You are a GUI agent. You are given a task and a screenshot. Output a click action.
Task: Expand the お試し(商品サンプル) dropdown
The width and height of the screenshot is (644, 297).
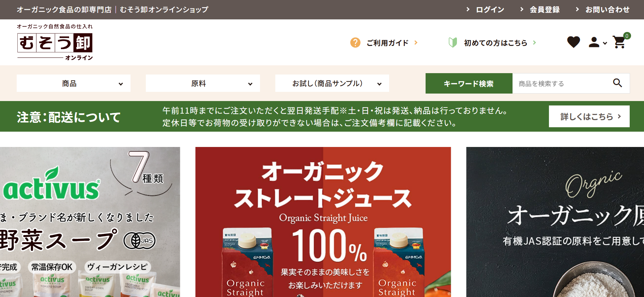pos(332,83)
